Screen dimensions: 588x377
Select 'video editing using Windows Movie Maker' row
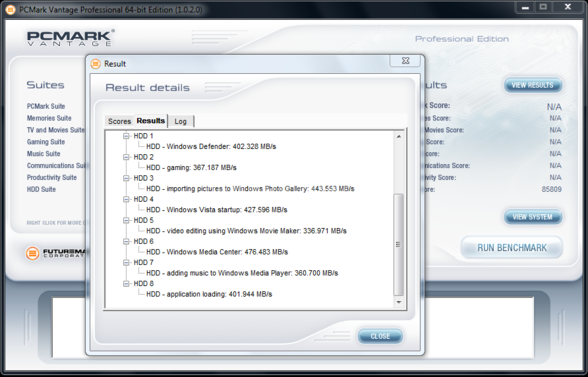click(246, 231)
